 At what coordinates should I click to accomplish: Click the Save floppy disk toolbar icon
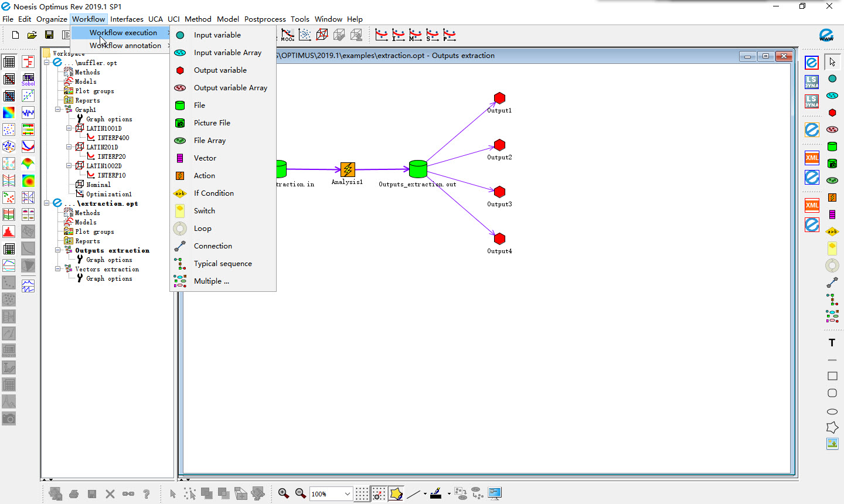coord(49,35)
